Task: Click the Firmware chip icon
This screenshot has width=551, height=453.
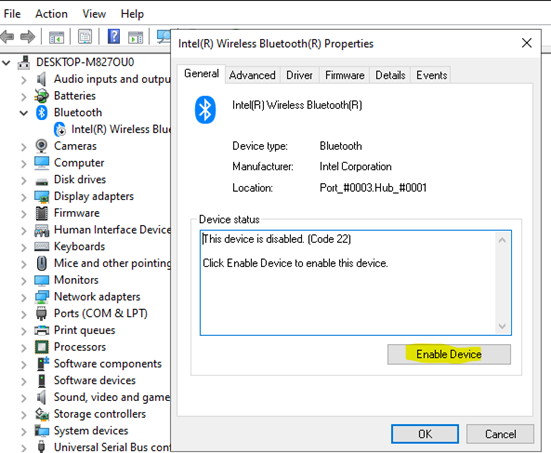Action: 41,213
